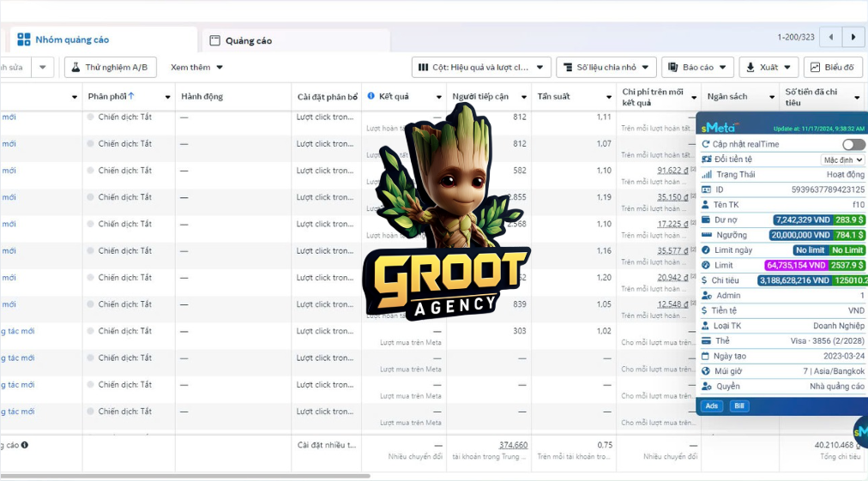
Task: Click the Cài đặt phân bổ column header
Action: click(x=327, y=97)
